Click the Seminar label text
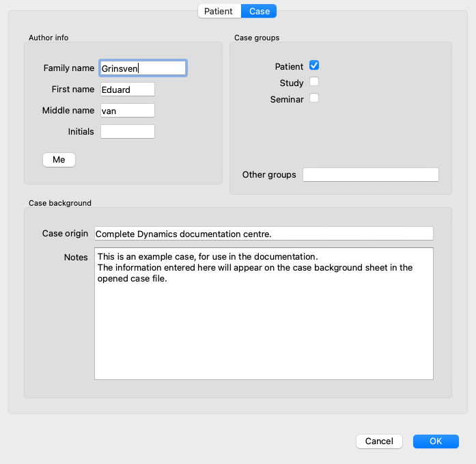 tap(287, 99)
